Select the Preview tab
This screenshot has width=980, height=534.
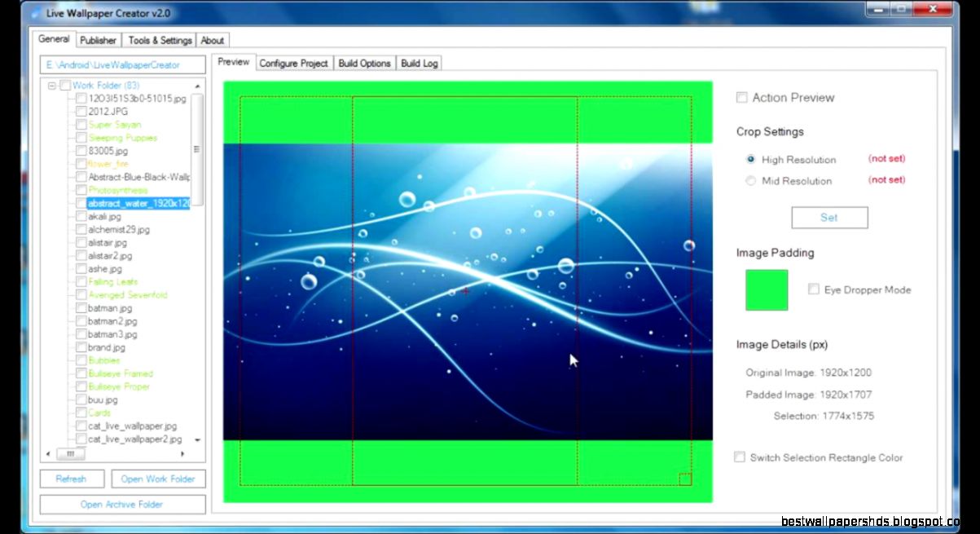click(x=233, y=62)
